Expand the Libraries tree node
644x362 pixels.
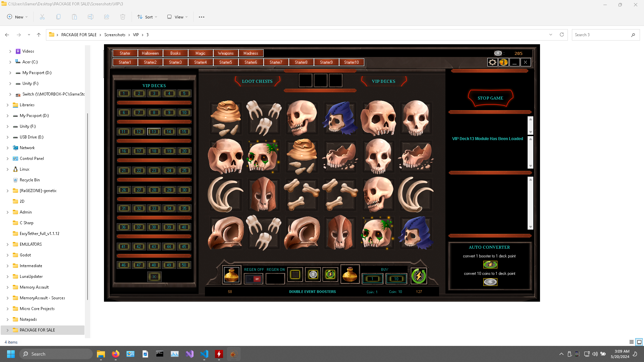[7, 105]
